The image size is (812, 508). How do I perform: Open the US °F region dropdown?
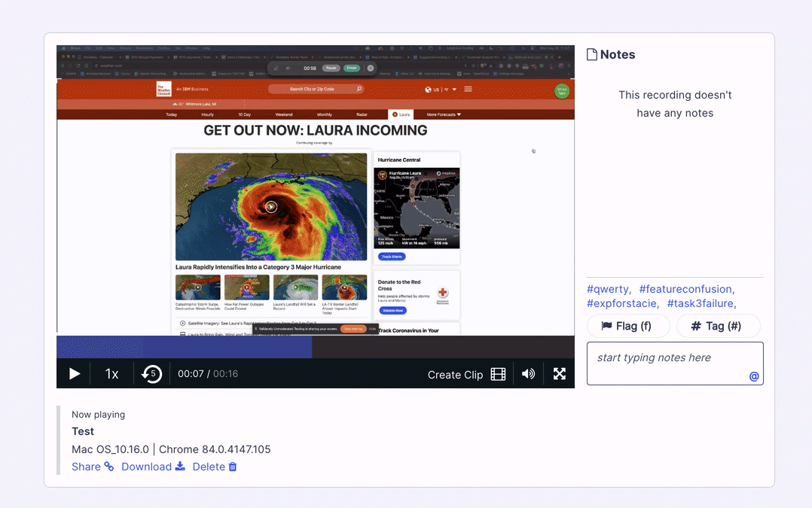(x=441, y=90)
